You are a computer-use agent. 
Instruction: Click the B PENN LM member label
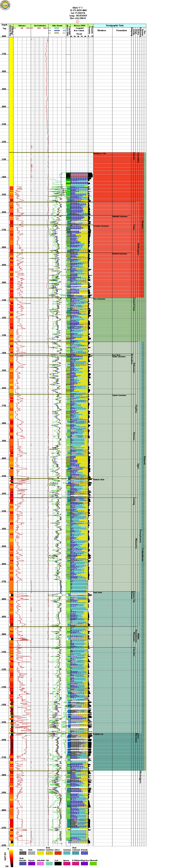click(98, 734)
